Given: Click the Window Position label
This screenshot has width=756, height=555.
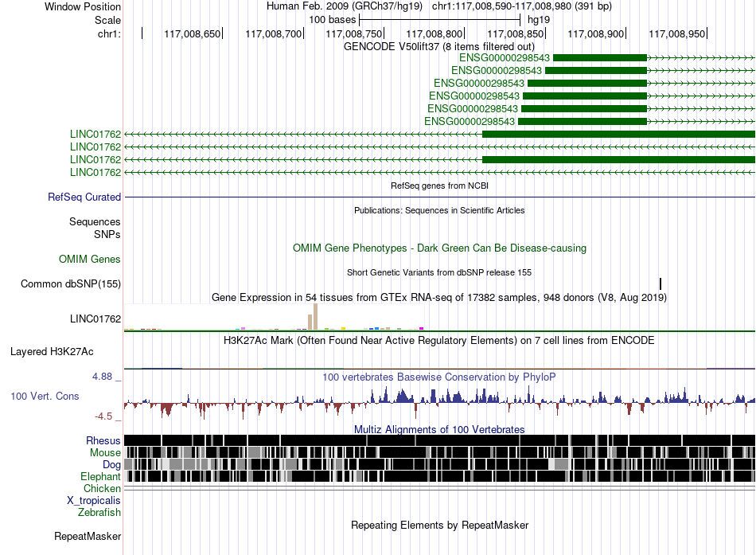Looking at the screenshot, I should (83, 6).
